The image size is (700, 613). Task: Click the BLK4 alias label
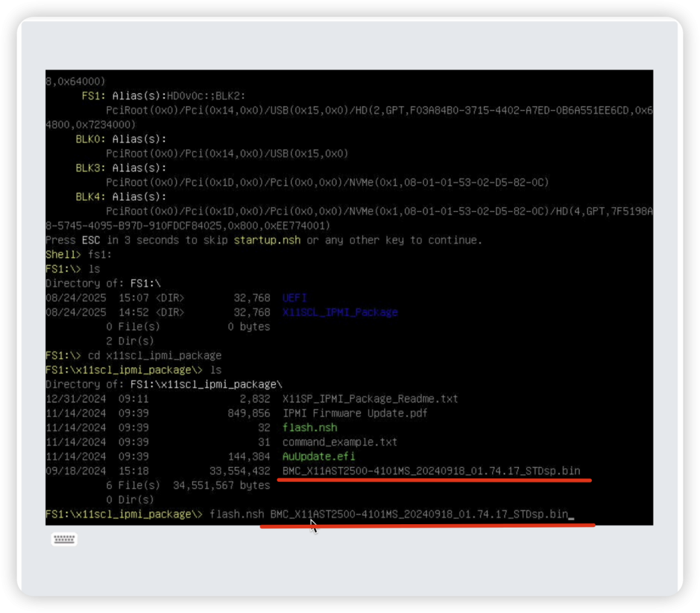pos(90,197)
